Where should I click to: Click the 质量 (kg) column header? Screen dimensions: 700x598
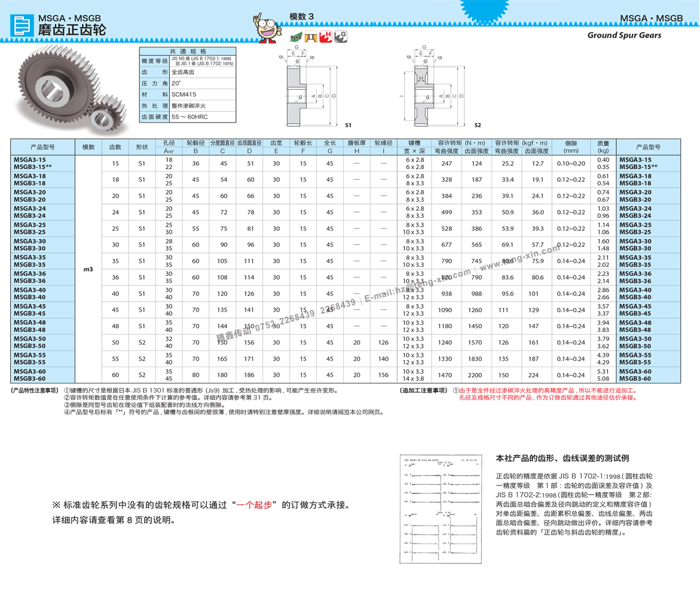click(x=603, y=147)
